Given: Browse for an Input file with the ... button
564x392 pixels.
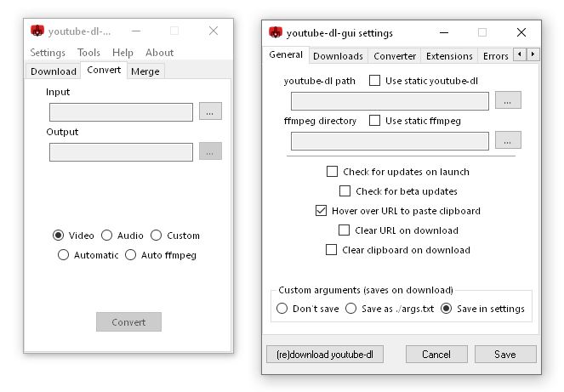Looking at the screenshot, I should (x=210, y=111).
